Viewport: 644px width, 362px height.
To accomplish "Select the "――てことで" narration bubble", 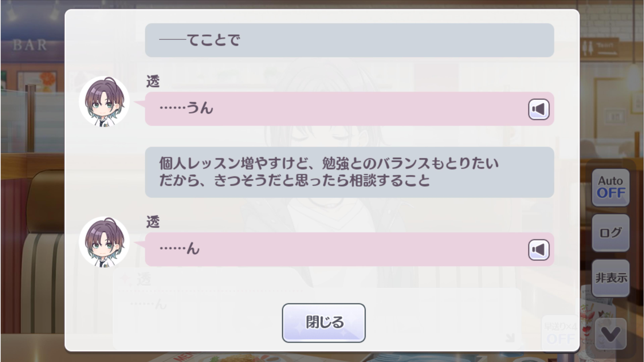I will tap(350, 40).
